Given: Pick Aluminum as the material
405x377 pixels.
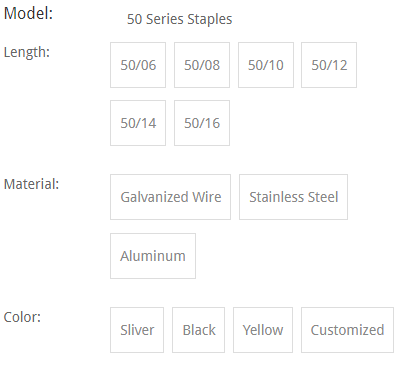Looking at the screenshot, I should click(x=153, y=256).
